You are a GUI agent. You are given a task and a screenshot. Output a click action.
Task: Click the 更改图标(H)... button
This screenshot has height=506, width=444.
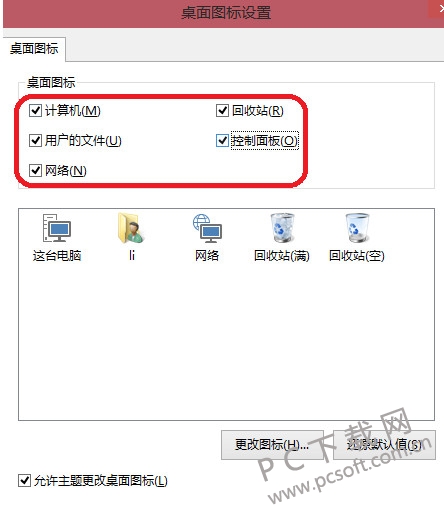click(x=272, y=445)
